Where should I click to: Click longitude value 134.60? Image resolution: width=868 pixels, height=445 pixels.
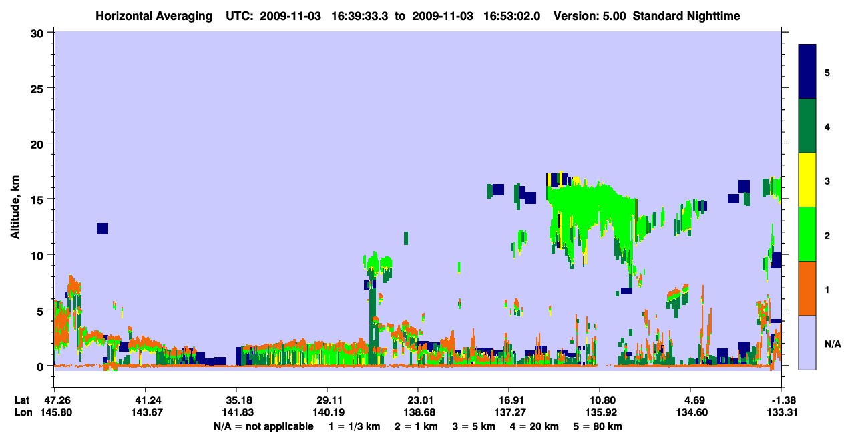(x=693, y=412)
